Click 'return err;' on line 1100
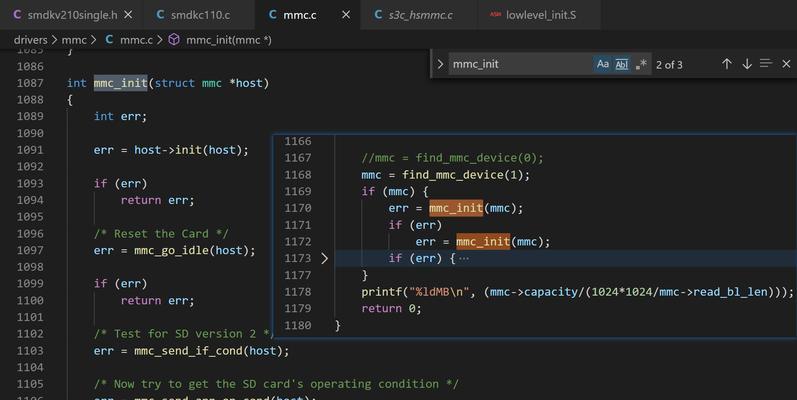This screenshot has height=400, width=797. click(x=158, y=300)
